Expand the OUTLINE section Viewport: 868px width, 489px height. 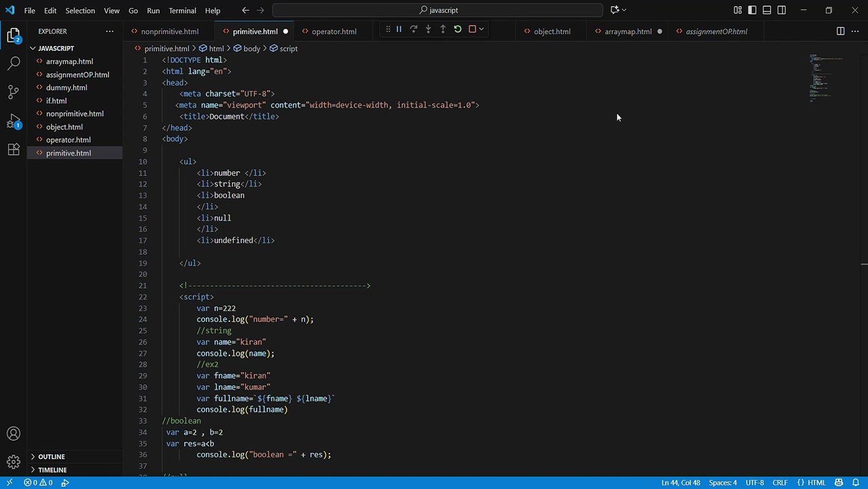pyautogui.click(x=51, y=457)
